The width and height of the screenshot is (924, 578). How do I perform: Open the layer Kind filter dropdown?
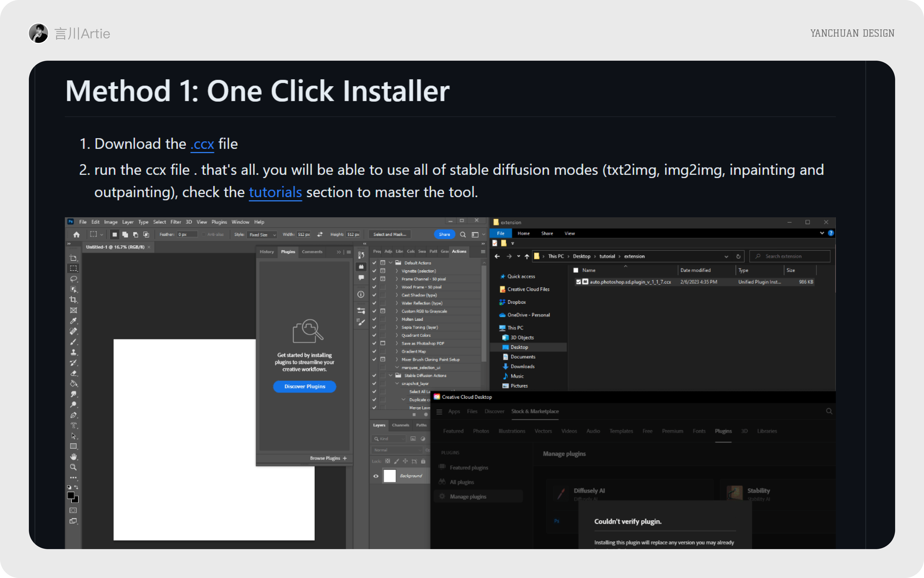[389, 439]
